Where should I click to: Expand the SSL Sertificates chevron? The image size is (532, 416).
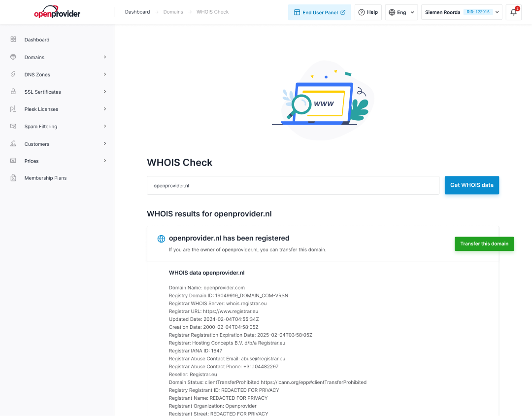pyautogui.click(x=105, y=91)
